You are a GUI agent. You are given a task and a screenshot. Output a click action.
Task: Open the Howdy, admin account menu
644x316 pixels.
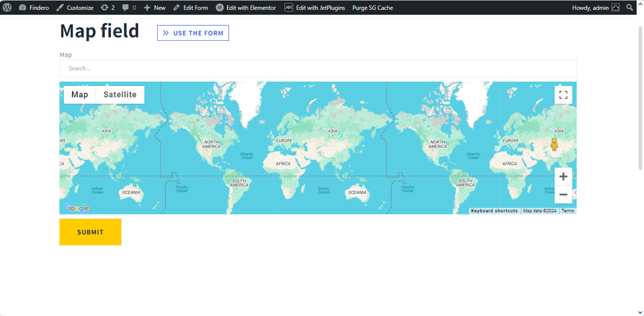(592, 8)
